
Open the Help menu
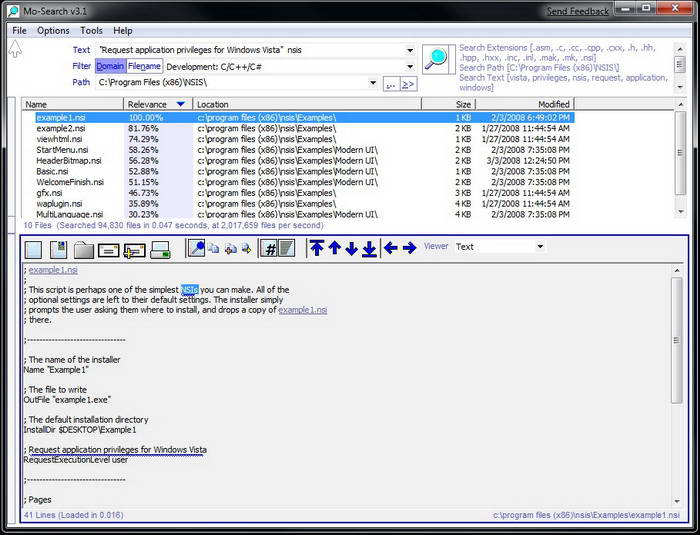pos(123,31)
